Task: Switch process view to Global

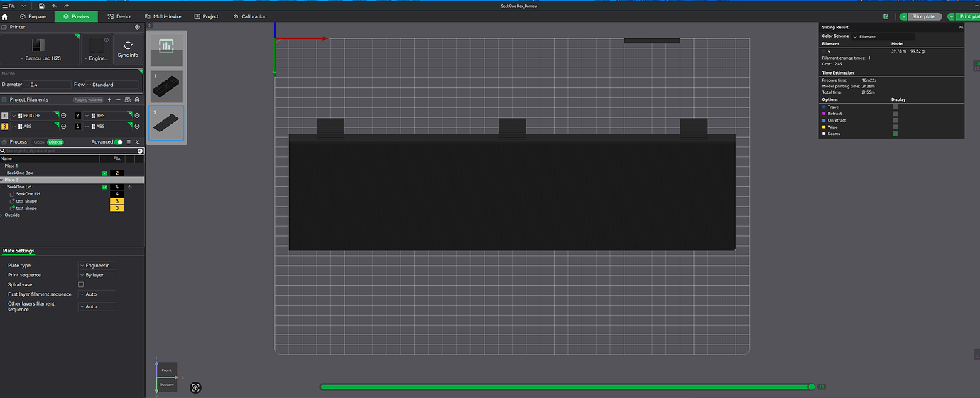Action: point(40,142)
